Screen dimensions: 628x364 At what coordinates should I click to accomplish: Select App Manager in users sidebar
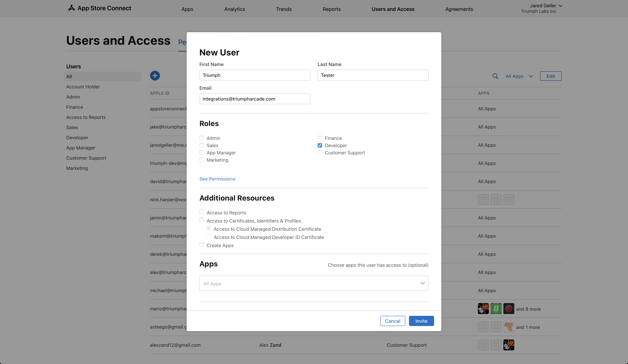pyautogui.click(x=80, y=148)
